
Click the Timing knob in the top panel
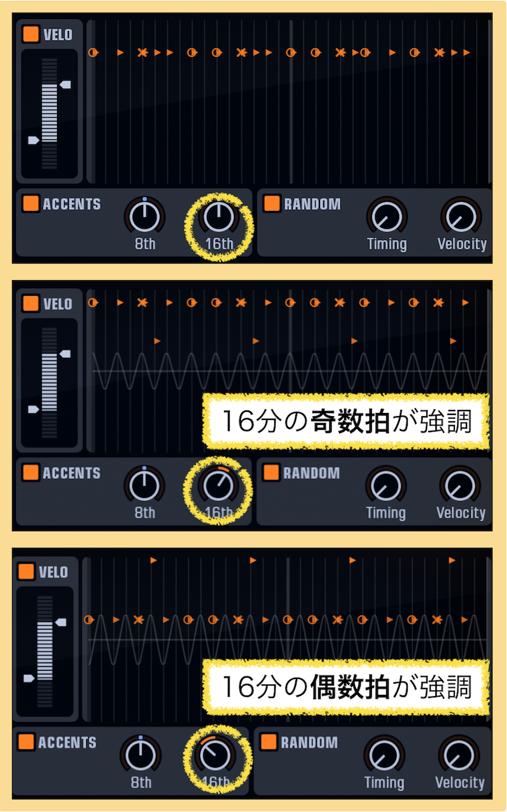coord(387,217)
